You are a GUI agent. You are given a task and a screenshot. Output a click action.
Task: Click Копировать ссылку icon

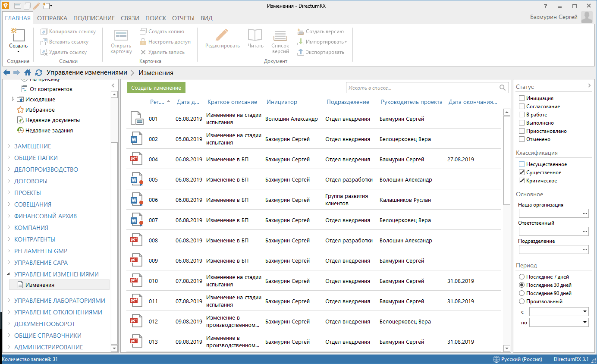(x=44, y=31)
